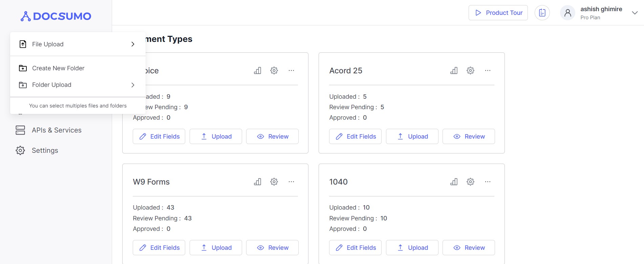Click the user avatar icon
Image resolution: width=644 pixels, height=264 pixels.
[568, 13]
